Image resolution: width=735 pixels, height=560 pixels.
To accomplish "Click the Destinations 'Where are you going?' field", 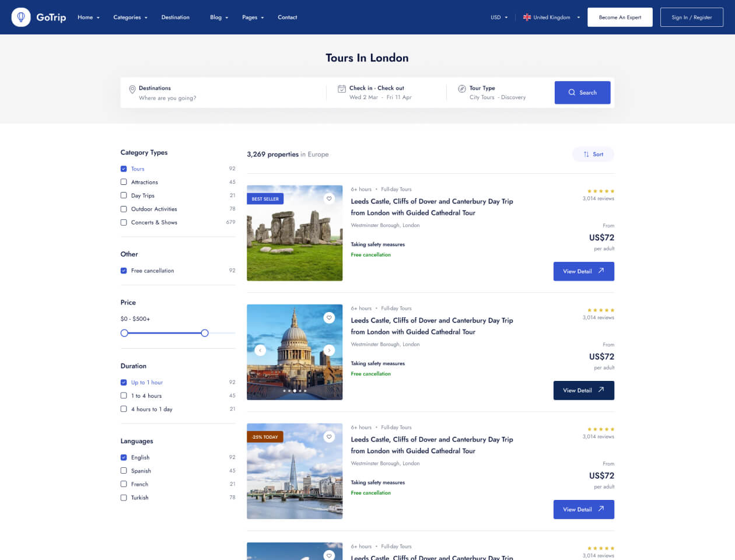I will pos(167,98).
